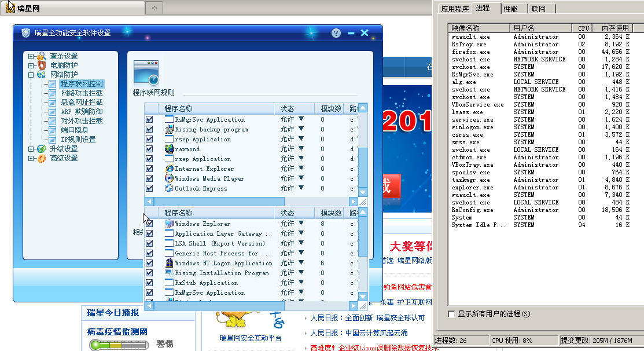
Task: Open status dropdown for Windows Explorer
Action: click(301, 223)
